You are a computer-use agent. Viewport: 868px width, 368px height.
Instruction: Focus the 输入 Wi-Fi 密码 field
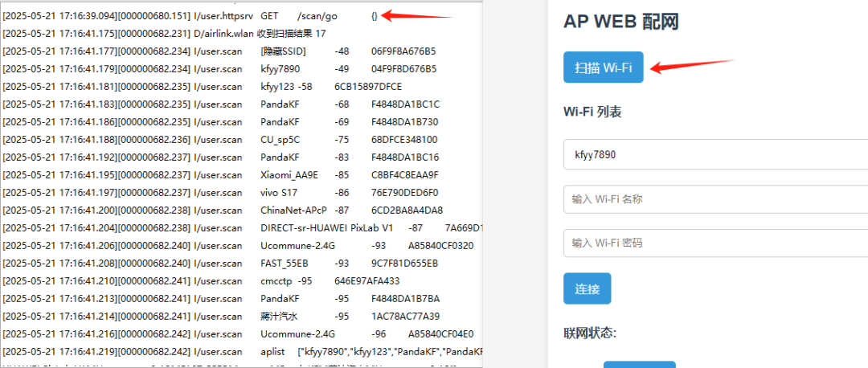coord(716,243)
